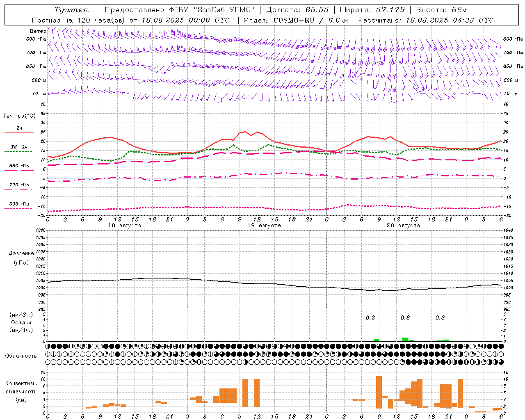Click the "0.8" precipitation amount value
Viewport: 525px width, 420px height.
[405, 317]
